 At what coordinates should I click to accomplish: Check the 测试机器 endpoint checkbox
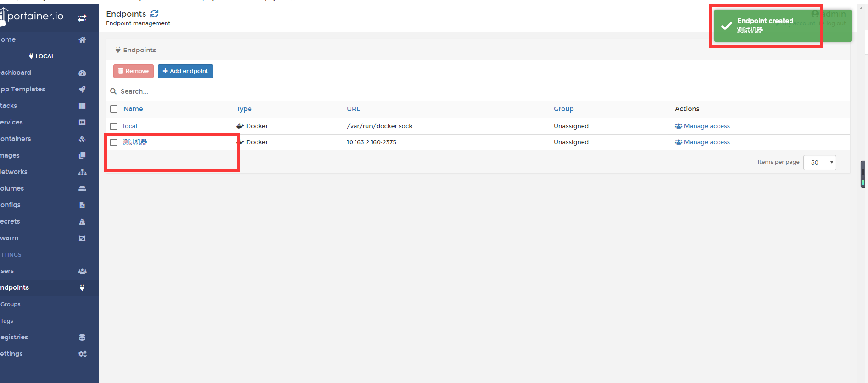(114, 142)
